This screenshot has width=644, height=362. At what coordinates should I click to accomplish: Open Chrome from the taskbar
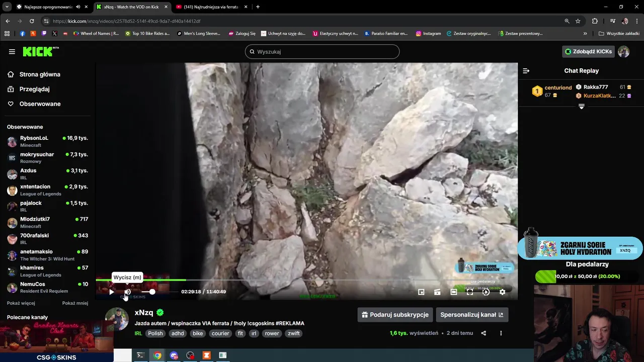[x=157, y=355]
